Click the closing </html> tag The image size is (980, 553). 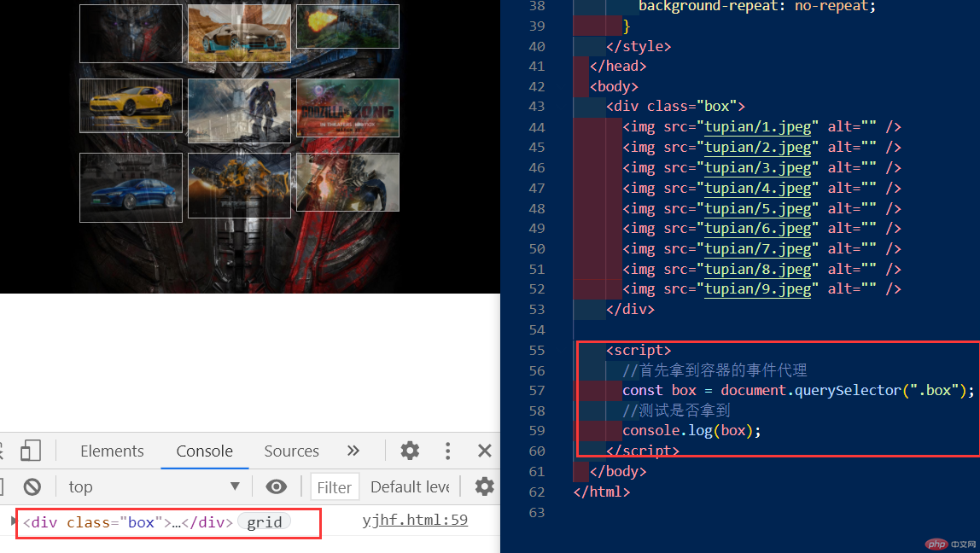pyautogui.click(x=602, y=492)
